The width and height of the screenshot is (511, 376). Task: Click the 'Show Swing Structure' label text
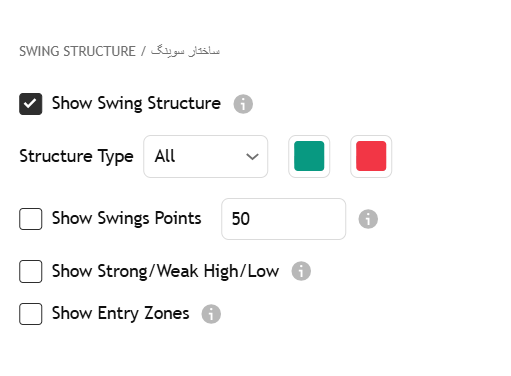(x=136, y=103)
